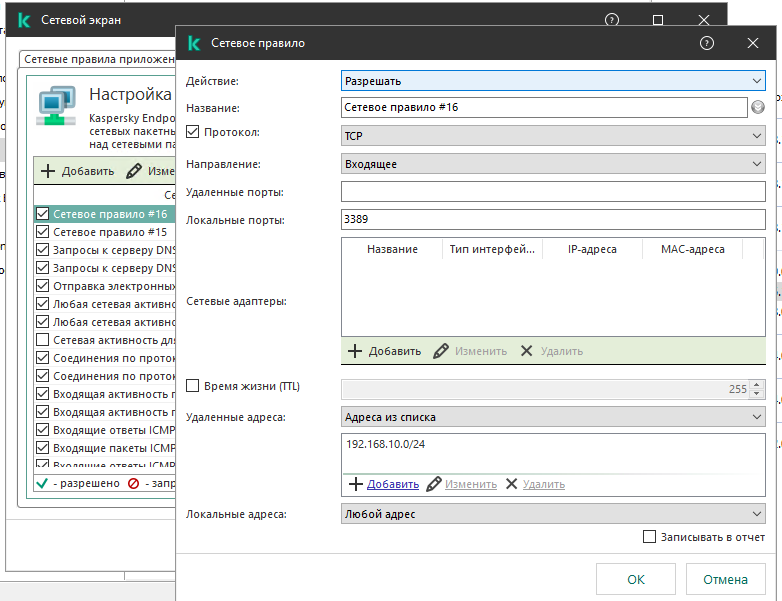The width and height of the screenshot is (782, 601).
Task: Increase TTL value with up arrow
Action: click(x=756, y=385)
